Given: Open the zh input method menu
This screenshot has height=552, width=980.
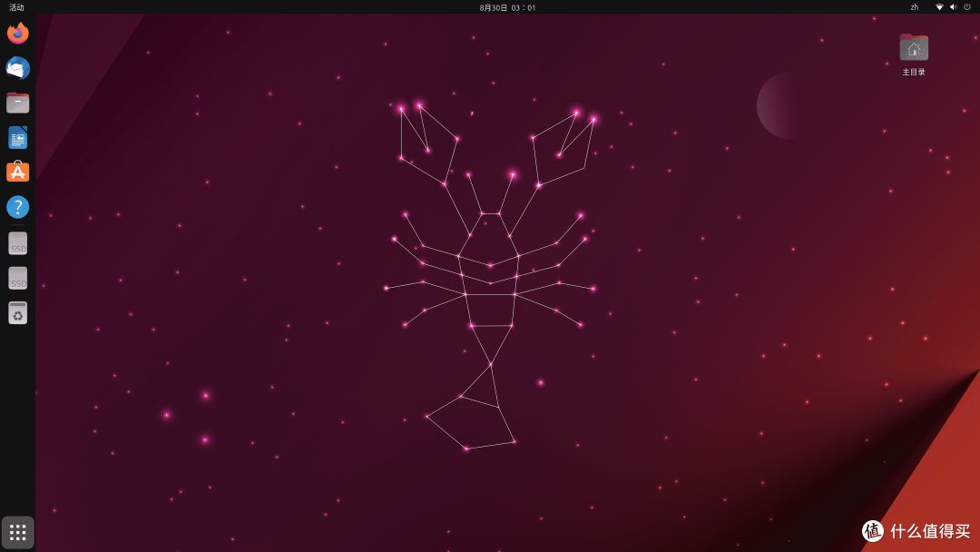Looking at the screenshot, I should pyautogui.click(x=915, y=7).
